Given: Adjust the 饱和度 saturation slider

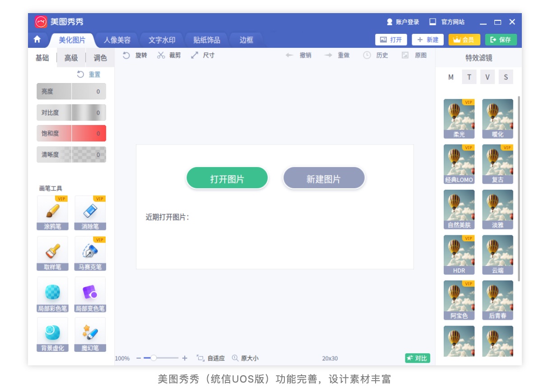Looking at the screenshot, I should point(71,133).
